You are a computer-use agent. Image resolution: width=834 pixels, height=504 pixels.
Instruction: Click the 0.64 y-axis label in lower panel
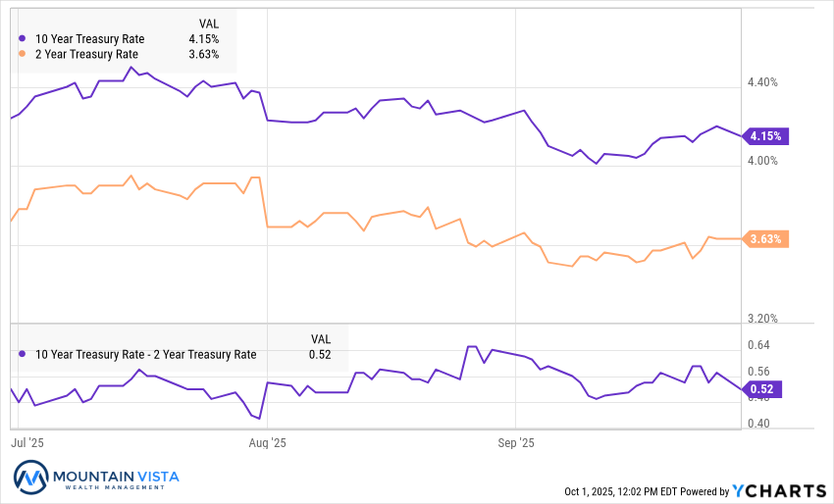click(758, 345)
